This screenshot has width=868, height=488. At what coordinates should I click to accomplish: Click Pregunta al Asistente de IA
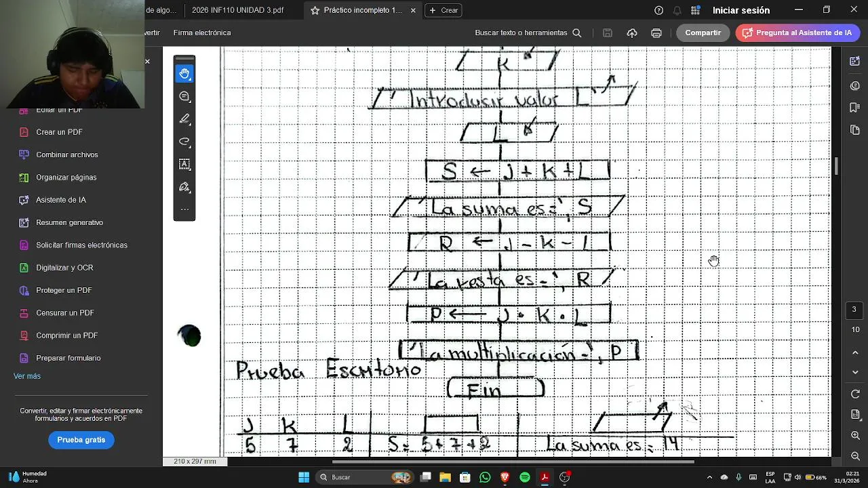tap(797, 33)
